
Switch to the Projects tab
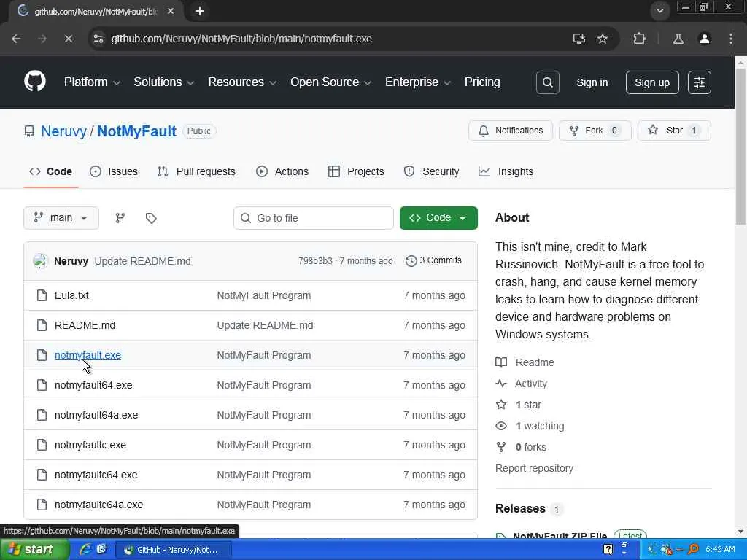click(x=356, y=171)
